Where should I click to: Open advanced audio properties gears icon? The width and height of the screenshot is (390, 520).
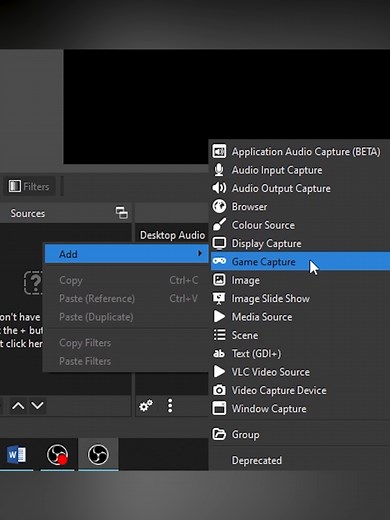coord(146,406)
